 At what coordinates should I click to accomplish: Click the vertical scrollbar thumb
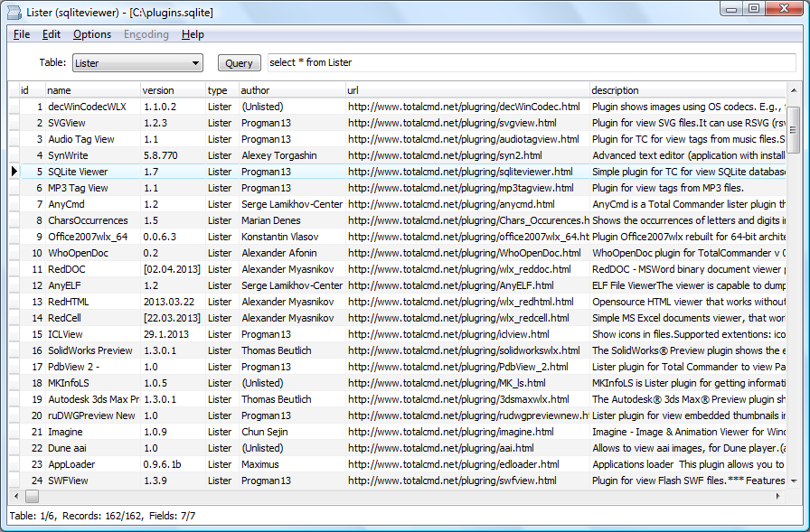(x=794, y=129)
